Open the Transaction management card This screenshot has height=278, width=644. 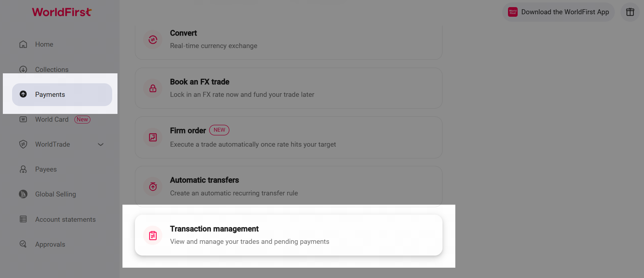pyautogui.click(x=288, y=235)
